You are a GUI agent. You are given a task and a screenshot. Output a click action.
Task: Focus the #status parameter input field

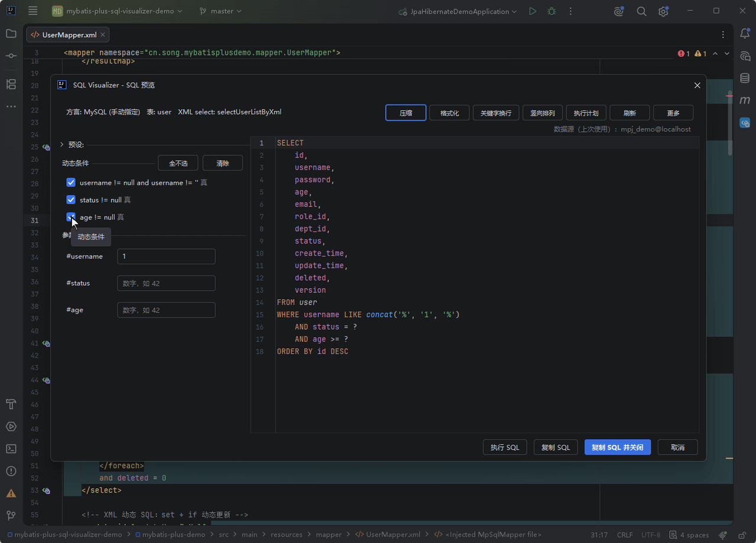pyautogui.click(x=166, y=283)
